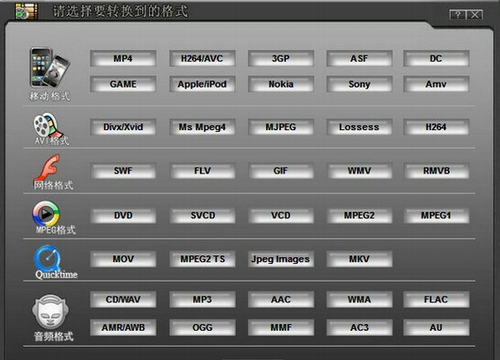
Task: Open help with the question mark button
Action: 458,14
